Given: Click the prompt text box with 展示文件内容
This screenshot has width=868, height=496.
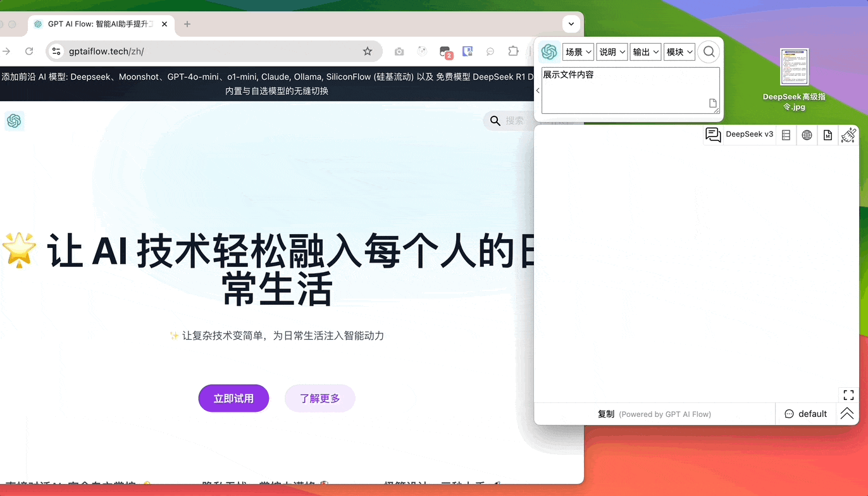Looking at the screenshot, I should pos(630,90).
